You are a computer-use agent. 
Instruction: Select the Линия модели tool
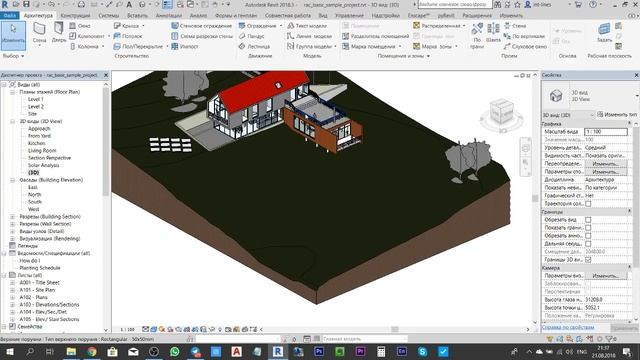click(309, 36)
